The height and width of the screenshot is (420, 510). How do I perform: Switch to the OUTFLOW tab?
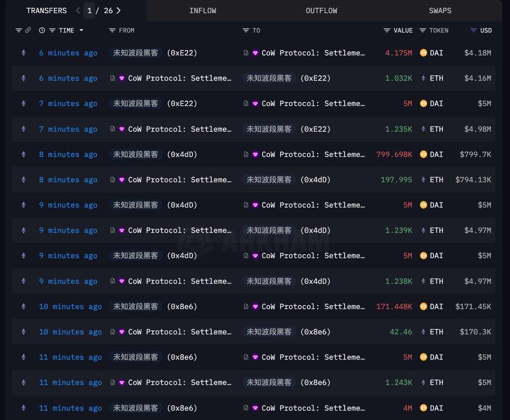[322, 11]
